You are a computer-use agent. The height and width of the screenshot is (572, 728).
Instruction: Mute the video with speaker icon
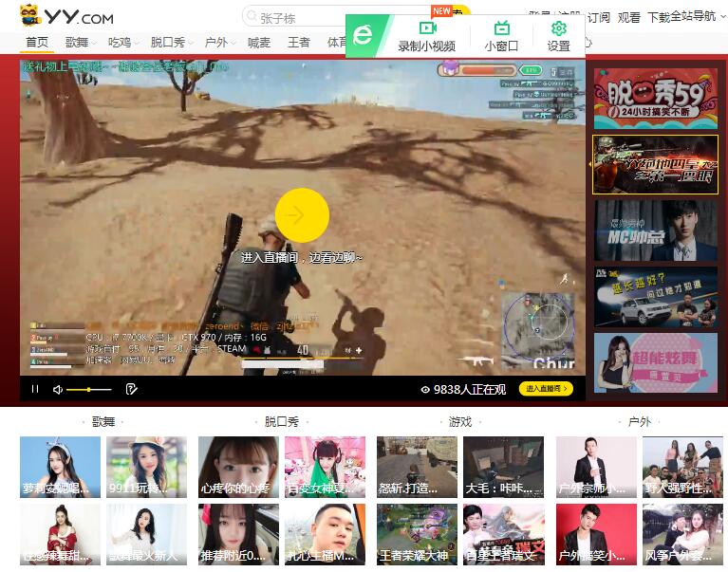tap(58, 389)
